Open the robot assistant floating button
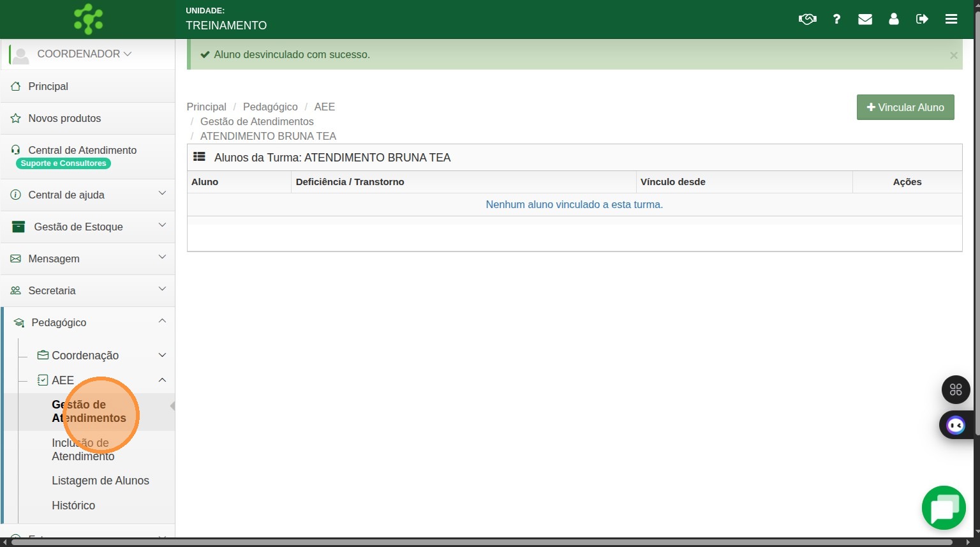Screen dimensions: 980x547 pos(956,425)
